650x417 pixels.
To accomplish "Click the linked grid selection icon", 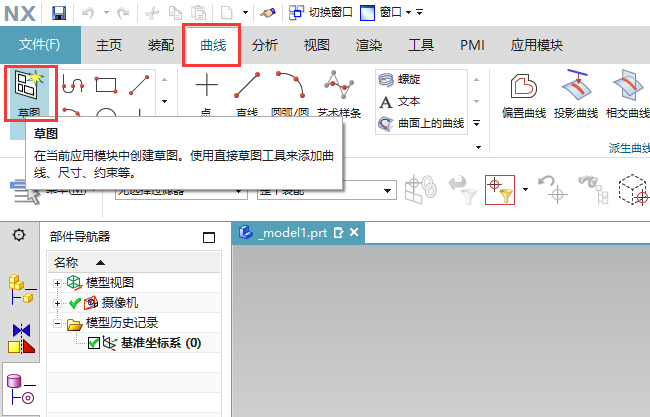I will tap(420, 189).
